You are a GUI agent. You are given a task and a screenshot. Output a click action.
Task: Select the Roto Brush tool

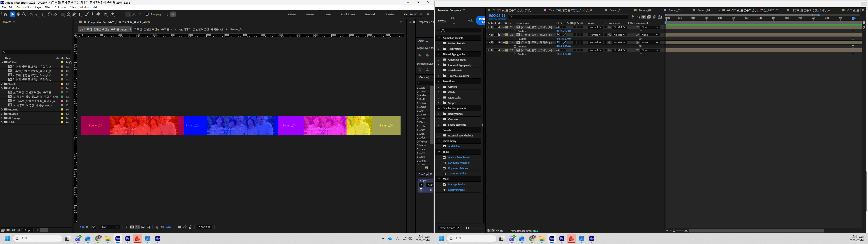(x=106, y=14)
